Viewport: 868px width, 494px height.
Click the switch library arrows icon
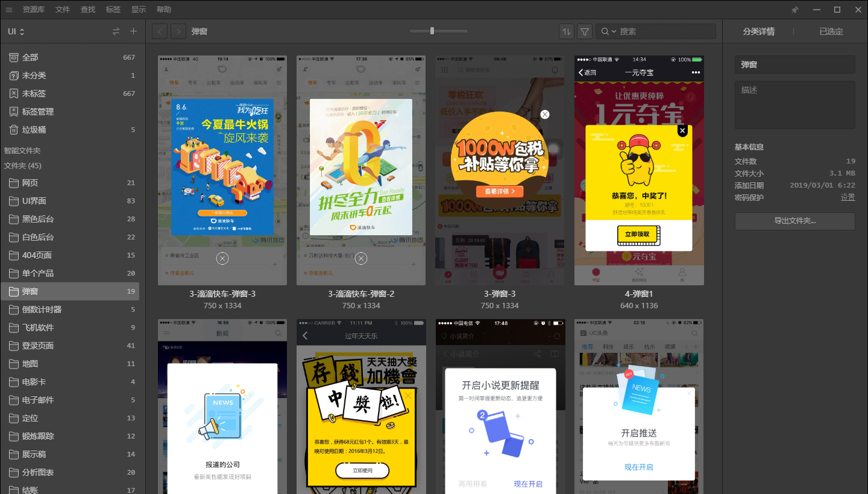[x=116, y=31]
